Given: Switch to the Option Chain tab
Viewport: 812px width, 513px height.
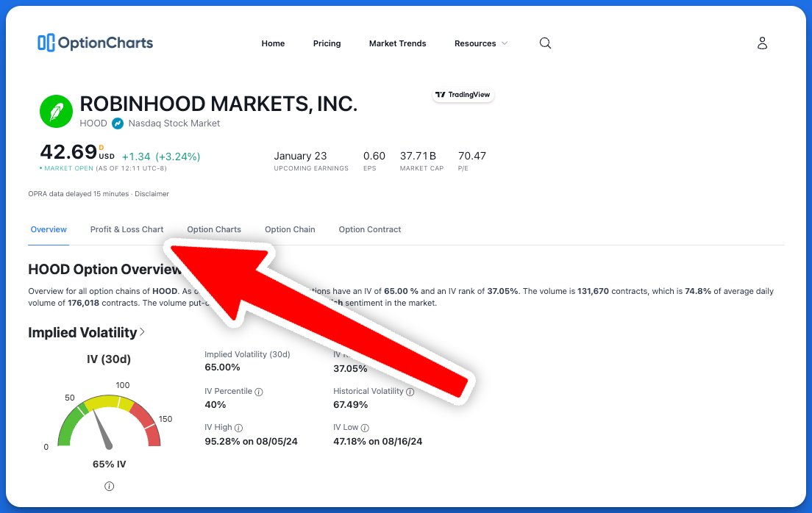Looking at the screenshot, I should [x=290, y=229].
